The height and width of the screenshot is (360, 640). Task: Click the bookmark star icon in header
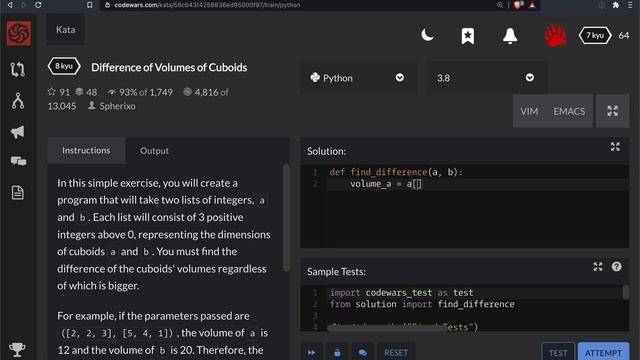coord(468,36)
